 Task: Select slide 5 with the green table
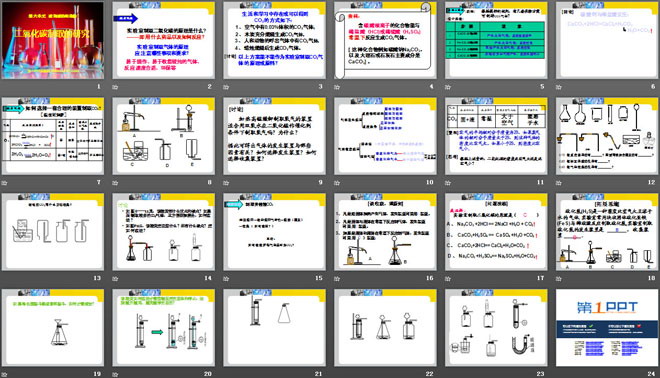click(x=496, y=40)
